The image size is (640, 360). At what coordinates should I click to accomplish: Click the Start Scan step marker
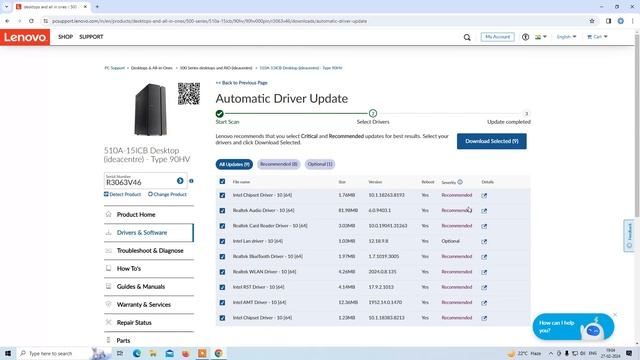click(220, 113)
